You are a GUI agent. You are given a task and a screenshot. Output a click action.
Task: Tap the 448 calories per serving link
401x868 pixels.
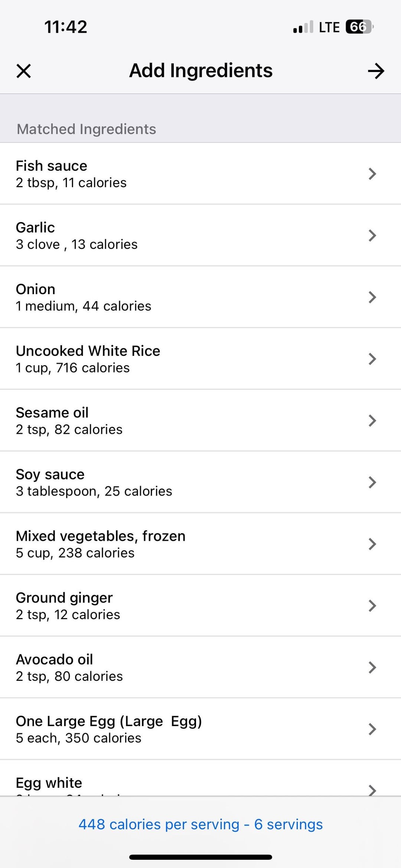200,824
